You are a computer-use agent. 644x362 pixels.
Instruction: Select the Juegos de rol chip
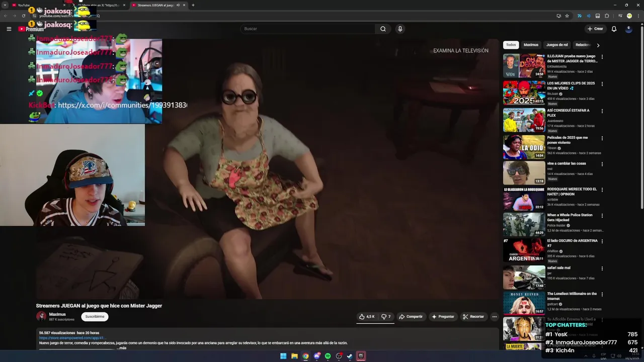pos(557,45)
